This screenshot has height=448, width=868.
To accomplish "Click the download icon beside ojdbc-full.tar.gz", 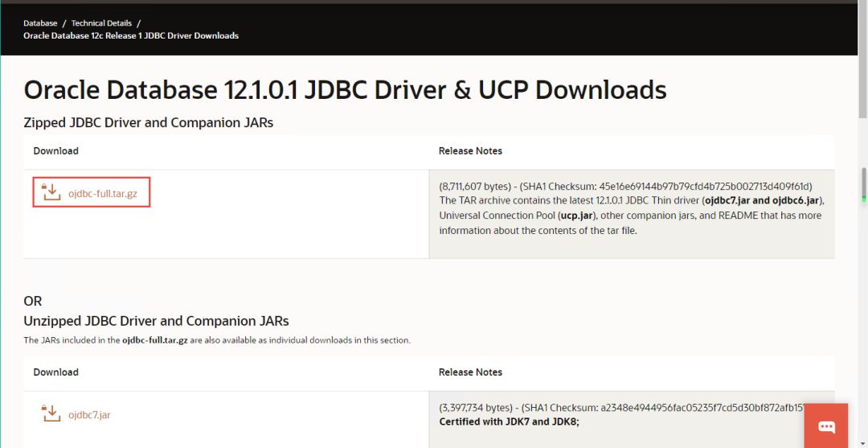I will [51, 193].
